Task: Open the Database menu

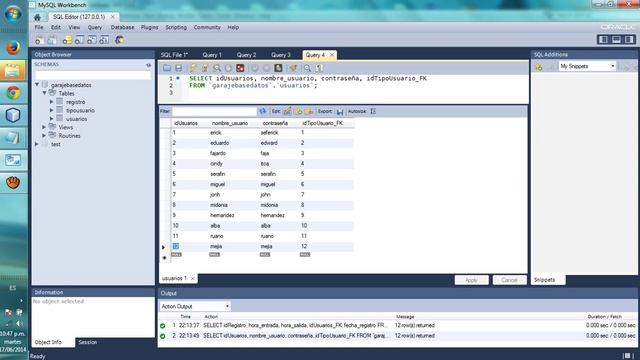Action: point(122,27)
